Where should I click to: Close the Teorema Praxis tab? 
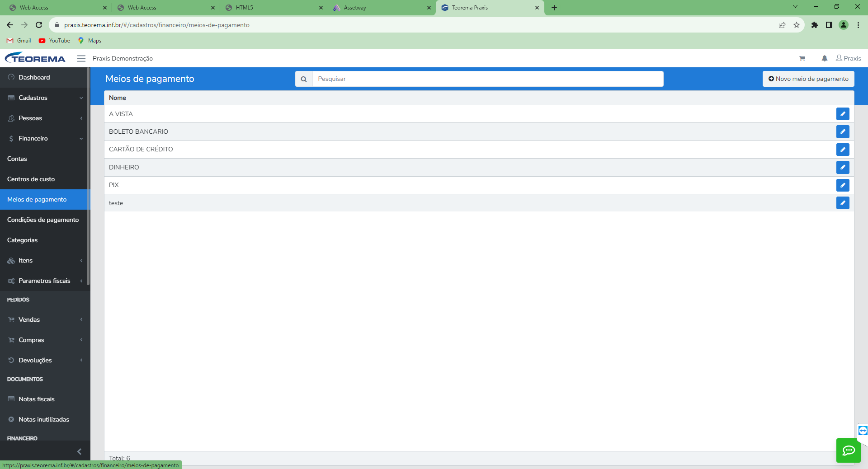pyautogui.click(x=537, y=8)
